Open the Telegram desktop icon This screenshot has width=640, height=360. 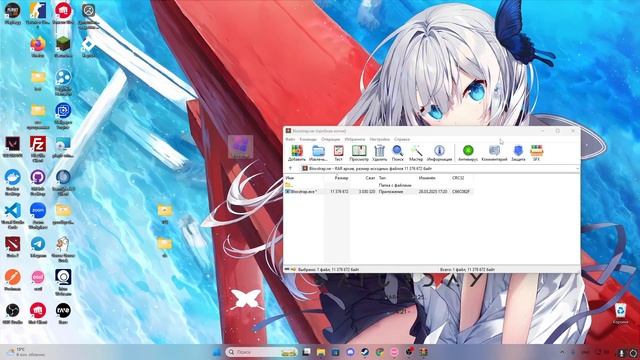click(38, 247)
